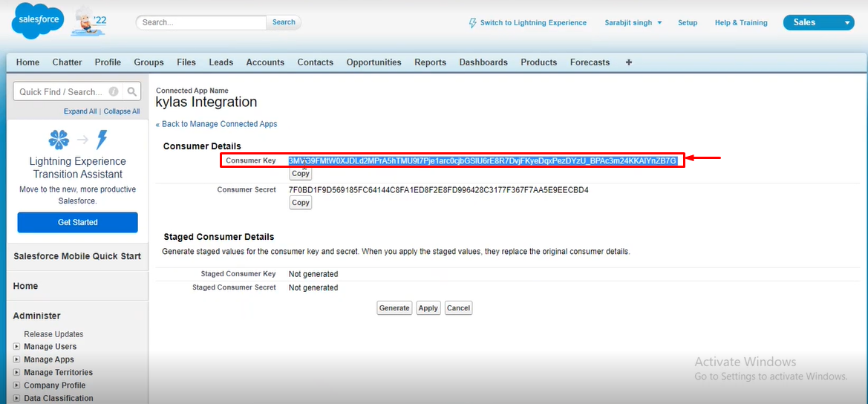Click the sidebar Home section heading

coord(25,286)
